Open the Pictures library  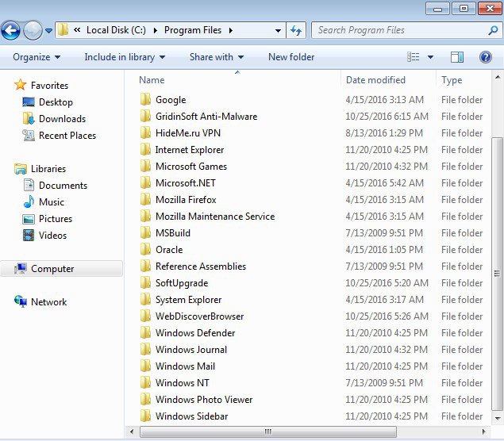(x=56, y=219)
